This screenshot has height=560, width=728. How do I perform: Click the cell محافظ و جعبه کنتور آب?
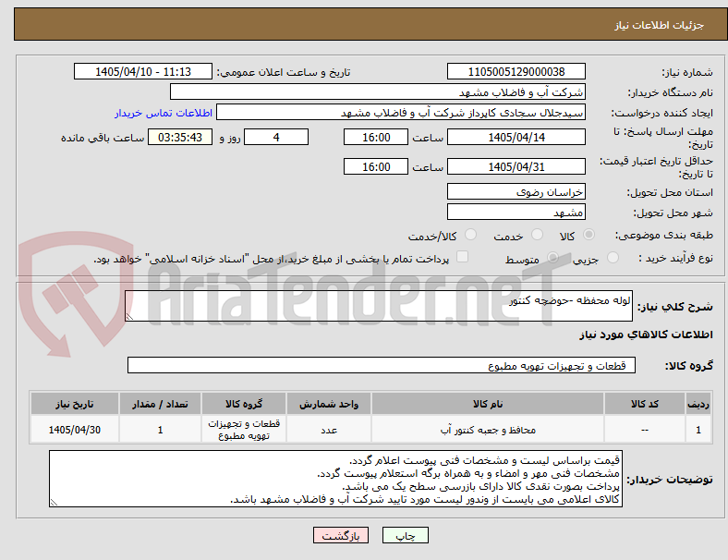(488, 430)
